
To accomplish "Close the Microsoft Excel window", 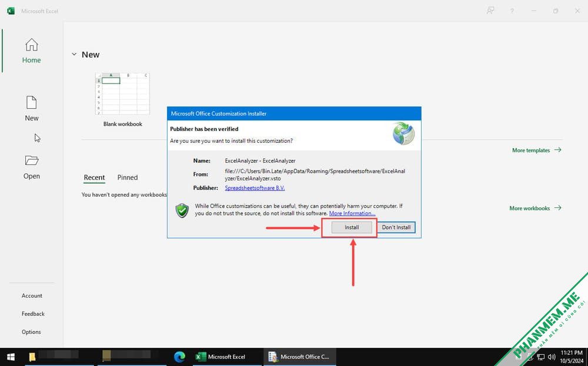I will click(x=577, y=11).
